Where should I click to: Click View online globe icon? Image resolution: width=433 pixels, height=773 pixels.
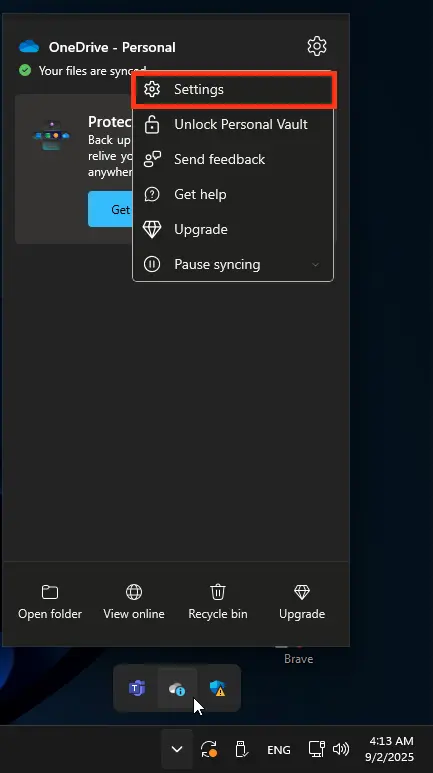[134, 591]
